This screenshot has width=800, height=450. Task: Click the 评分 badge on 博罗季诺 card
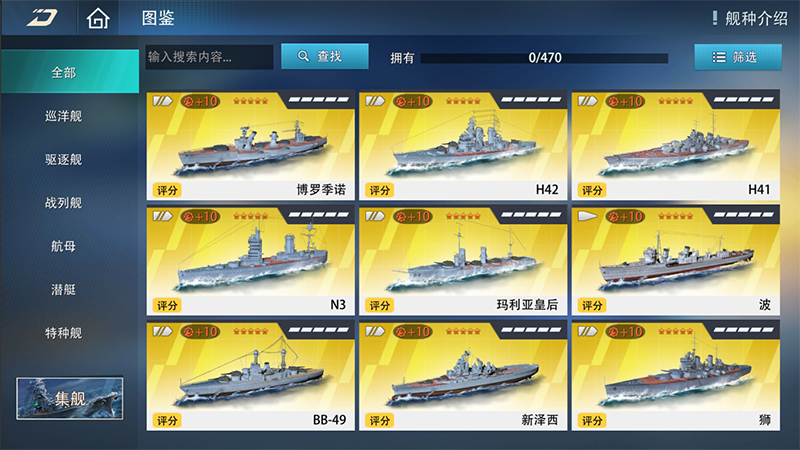point(167,190)
